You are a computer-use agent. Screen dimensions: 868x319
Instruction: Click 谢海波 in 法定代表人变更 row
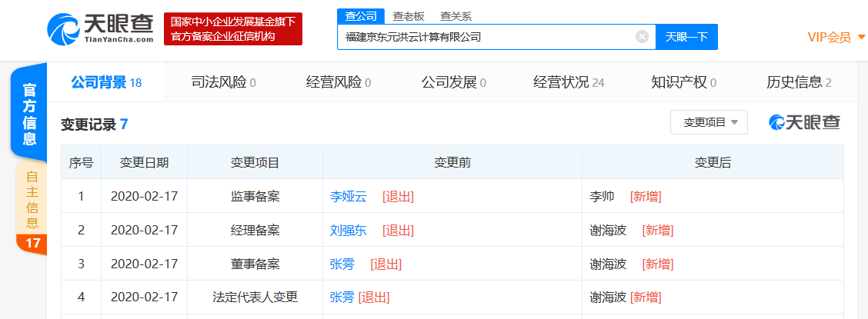click(609, 297)
